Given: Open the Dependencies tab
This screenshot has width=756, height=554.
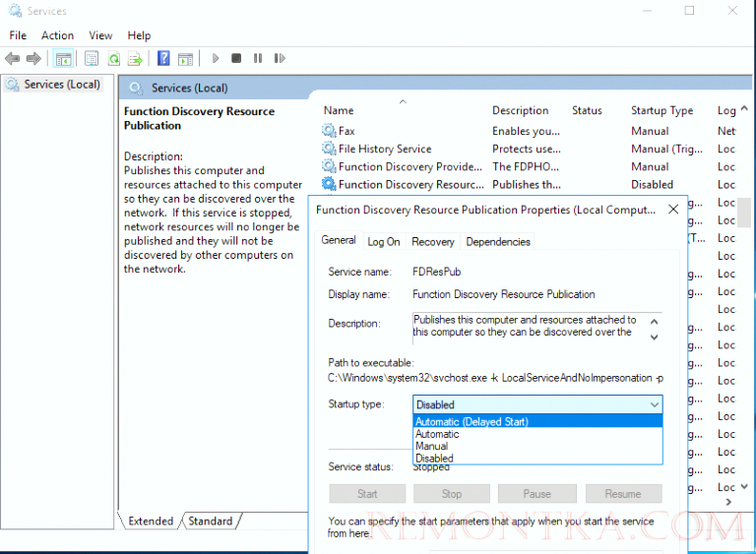Looking at the screenshot, I should 497,242.
